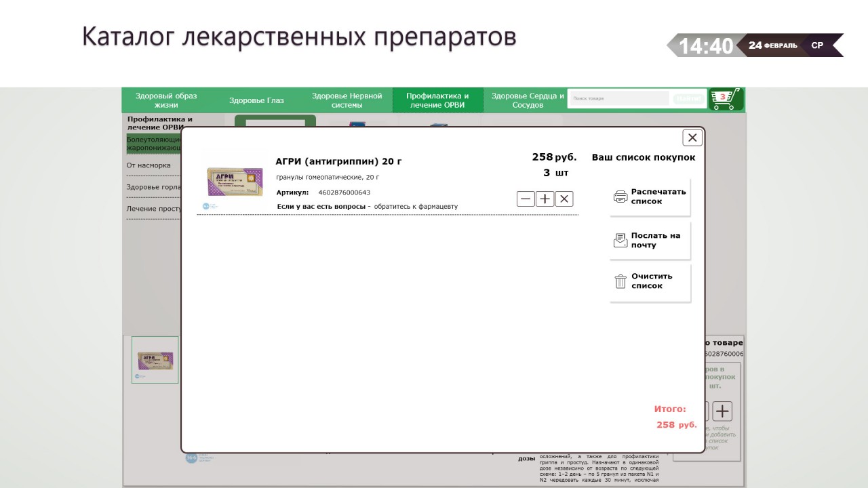The image size is (868, 488).
Task: Open the shopping cart icon in header
Action: [x=726, y=99]
